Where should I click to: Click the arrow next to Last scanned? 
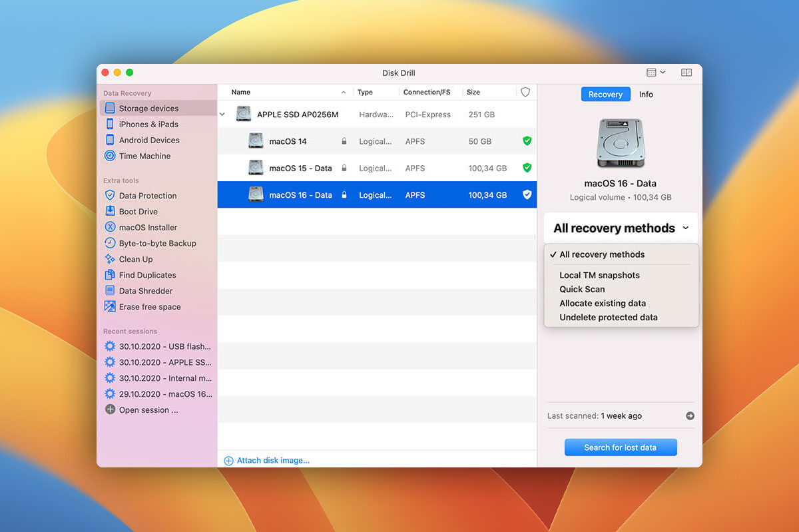[690, 415]
